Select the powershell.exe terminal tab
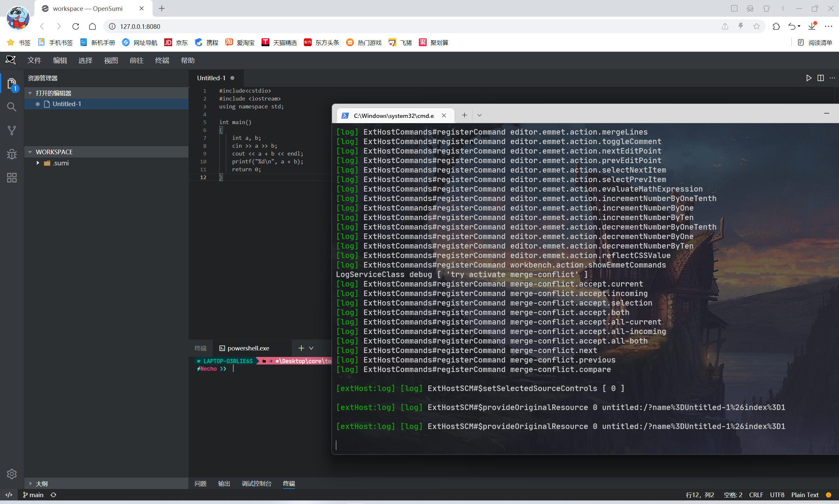The height and width of the screenshot is (504, 839). (x=252, y=348)
